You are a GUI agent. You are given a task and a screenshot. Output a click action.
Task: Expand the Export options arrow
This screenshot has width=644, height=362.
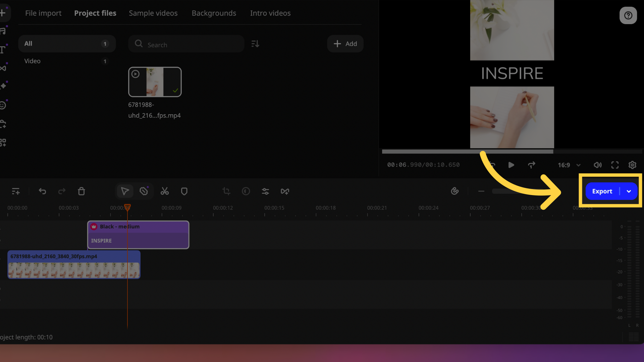(x=629, y=191)
